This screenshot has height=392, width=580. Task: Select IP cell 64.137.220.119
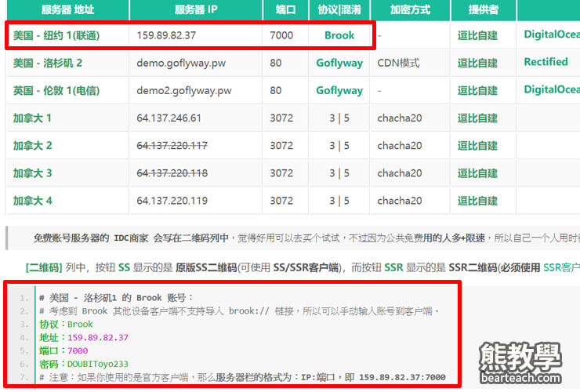(172, 201)
